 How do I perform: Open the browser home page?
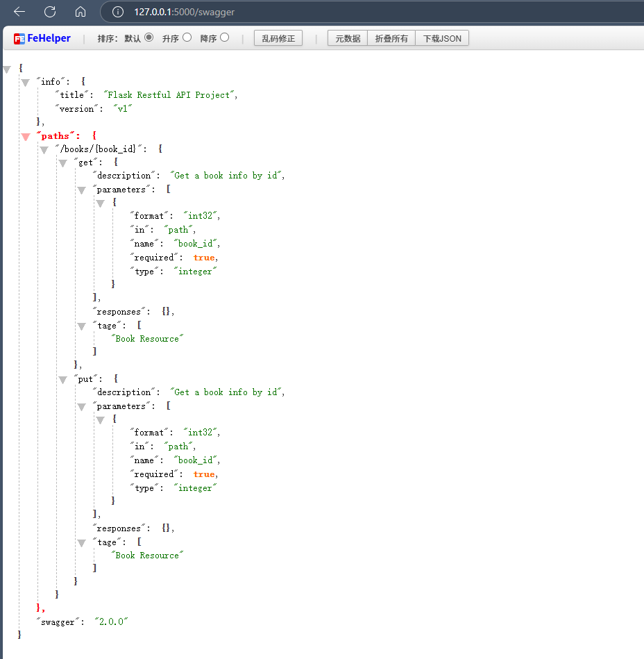80,12
